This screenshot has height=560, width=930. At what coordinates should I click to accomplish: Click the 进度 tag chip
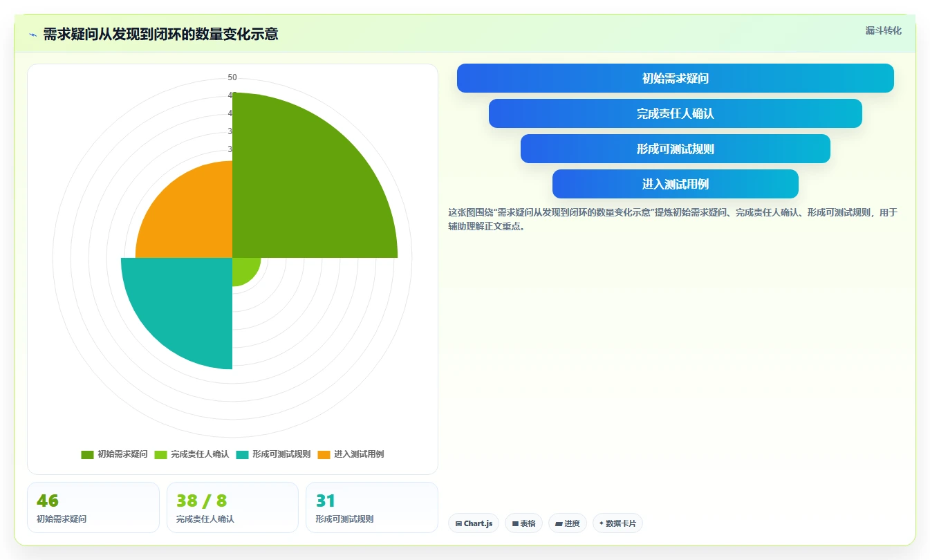[568, 523]
